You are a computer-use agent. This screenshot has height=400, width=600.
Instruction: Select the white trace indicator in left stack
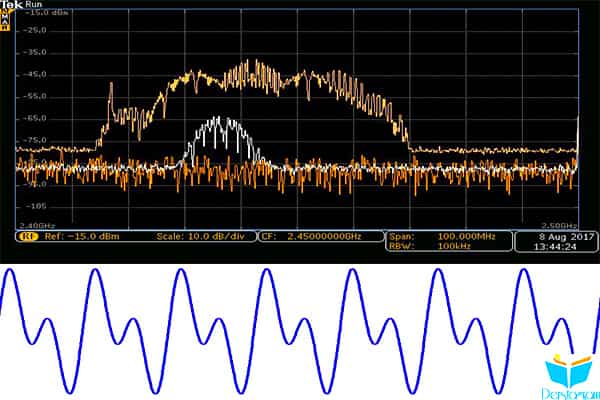5,20
